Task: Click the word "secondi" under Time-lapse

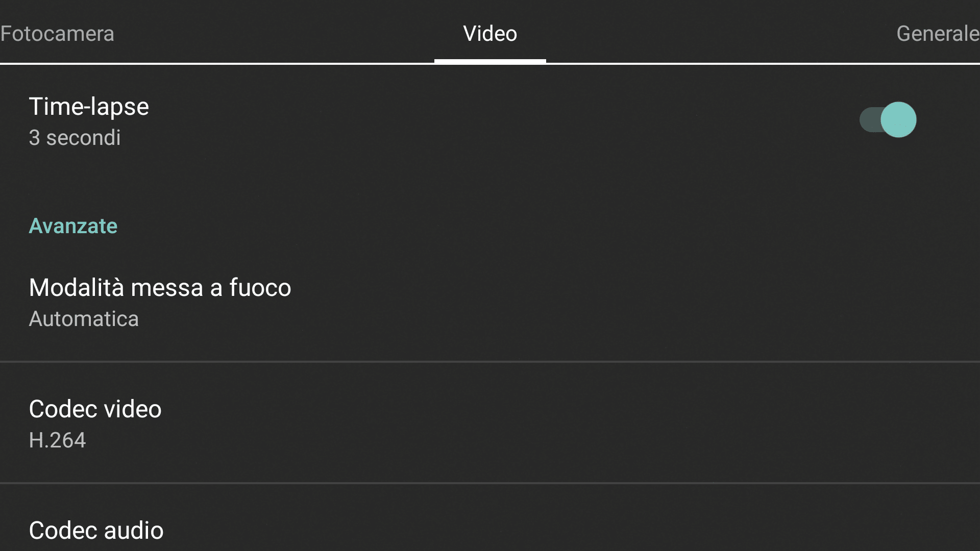Action: (x=83, y=138)
